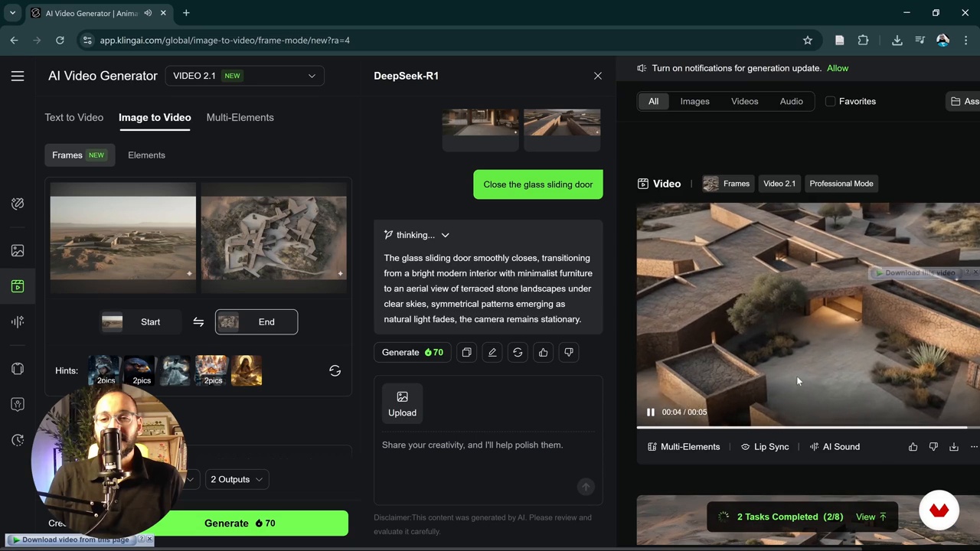The height and width of the screenshot is (551, 980).
Task: Like the DeepSeek response
Action: [x=543, y=352]
